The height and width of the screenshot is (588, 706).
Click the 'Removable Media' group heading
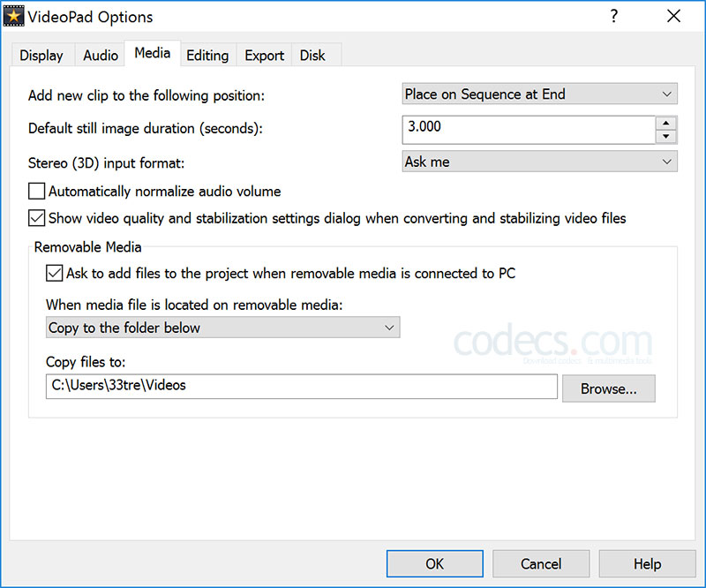tap(87, 247)
